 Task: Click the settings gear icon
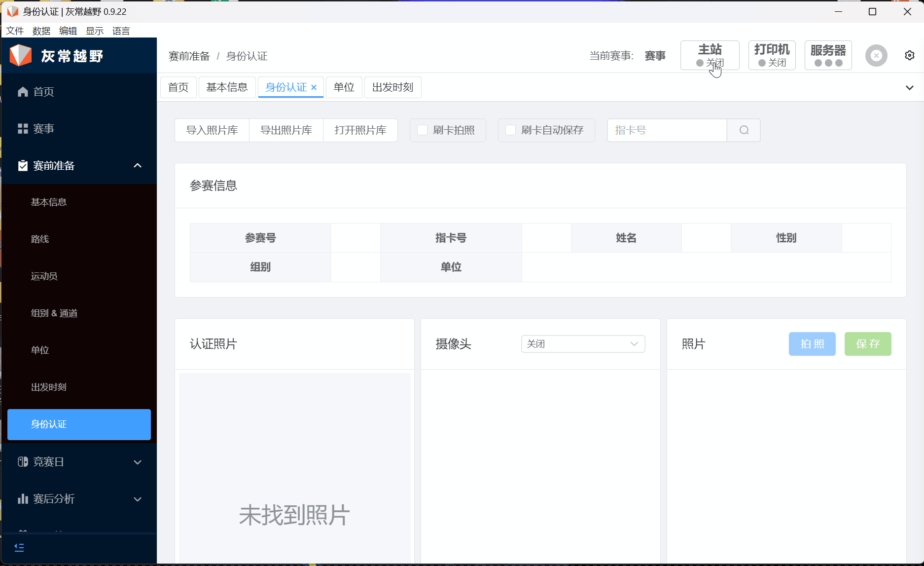(x=910, y=56)
